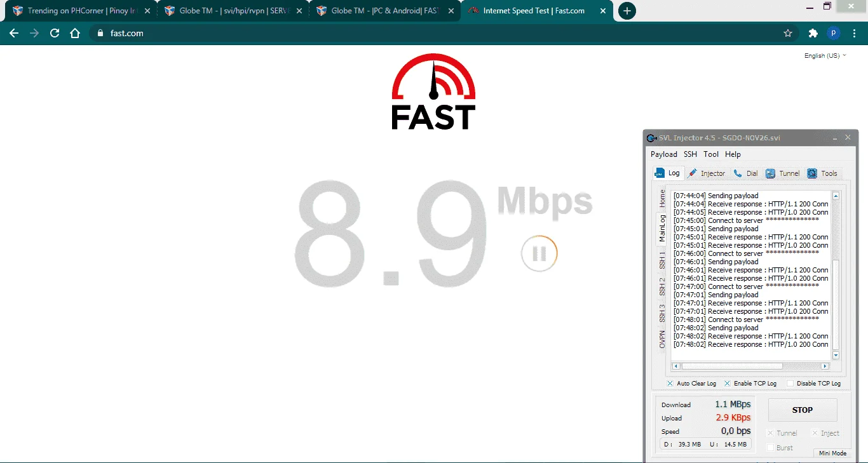868x463 pixels.
Task: Pause the Fast.com speed test
Action: [x=539, y=254]
